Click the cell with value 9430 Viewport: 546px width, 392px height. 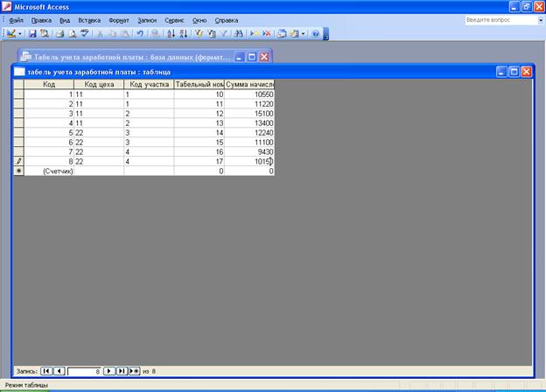[249, 151]
